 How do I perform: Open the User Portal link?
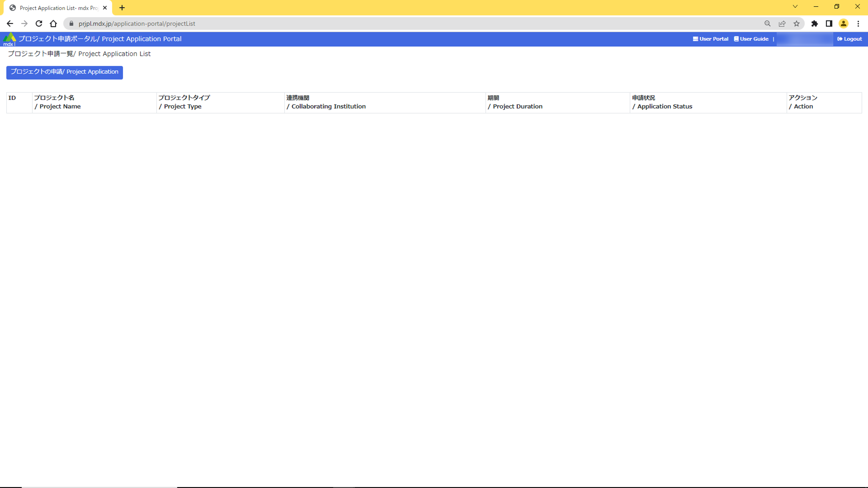pyautogui.click(x=710, y=39)
